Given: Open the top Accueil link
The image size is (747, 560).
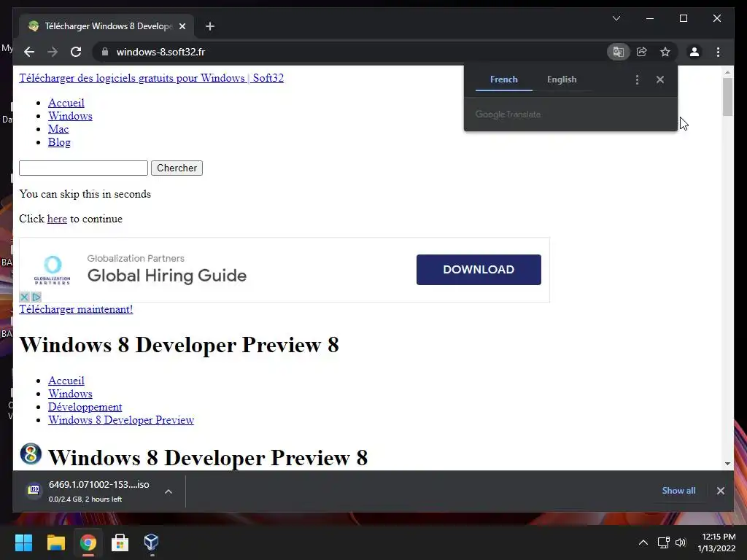Looking at the screenshot, I should point(66,103).
